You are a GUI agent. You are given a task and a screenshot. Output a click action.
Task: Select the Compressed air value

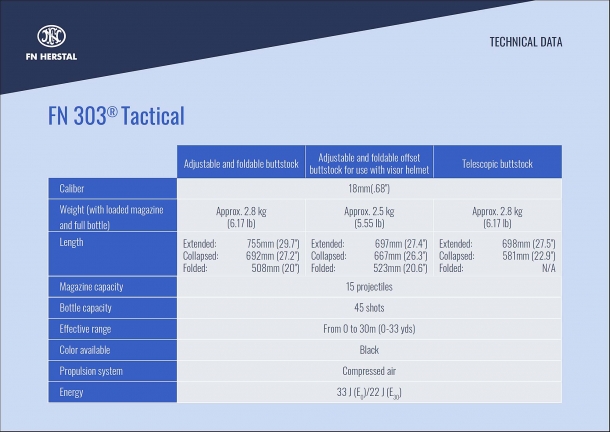pyautogui.click(x=369, y=371)
